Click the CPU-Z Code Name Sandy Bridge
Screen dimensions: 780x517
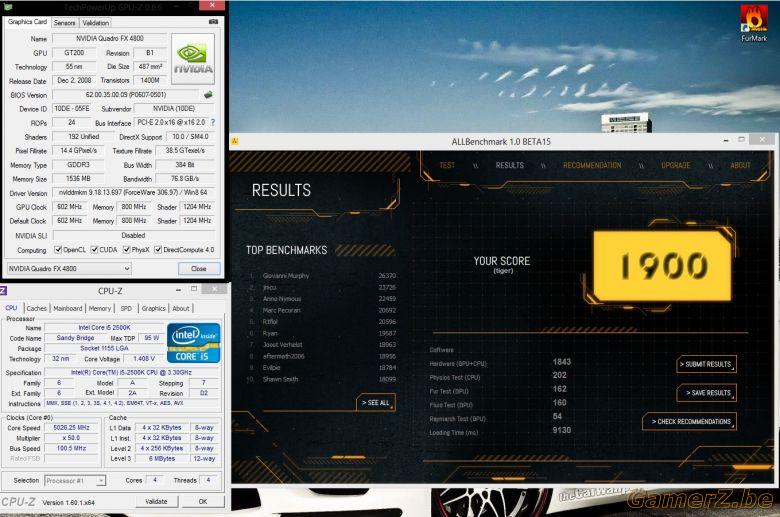[75, 338]
